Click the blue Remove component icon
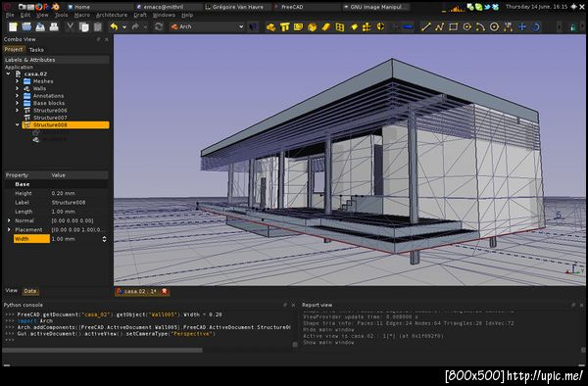The height and width of the screenshot is (386, 588). (409, 27)
